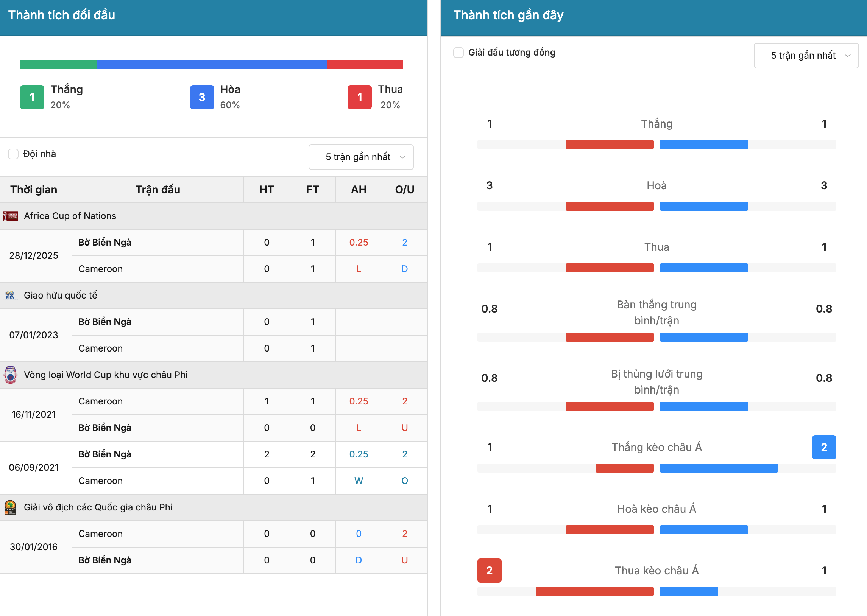Click the Africa Cup of Nations league logo

click(10, 216)
